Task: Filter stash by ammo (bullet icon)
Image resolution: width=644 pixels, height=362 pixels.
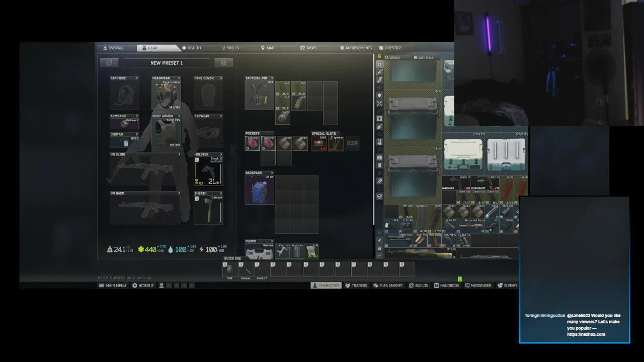Action: point(379,80)
